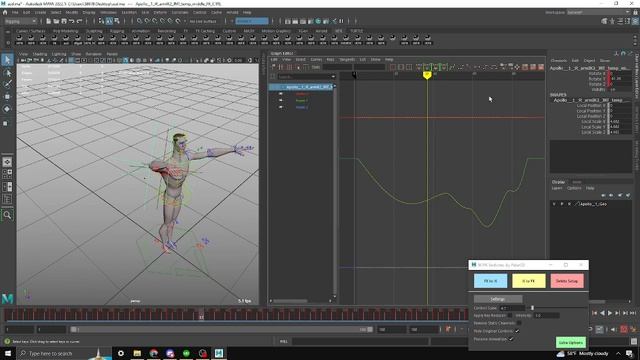Open the Rigging menu set dropdown
Image resolution: width=640 pixels, height=360 pixels.
point(20,21)
